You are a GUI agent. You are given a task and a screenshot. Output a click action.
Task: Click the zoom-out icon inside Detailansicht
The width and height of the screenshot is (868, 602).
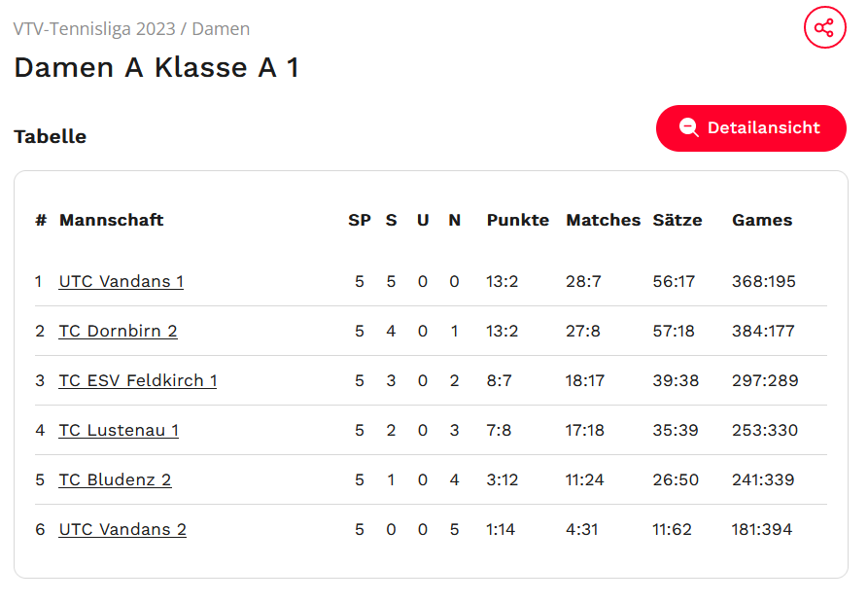pyautogui.click(x=689, y=128)
